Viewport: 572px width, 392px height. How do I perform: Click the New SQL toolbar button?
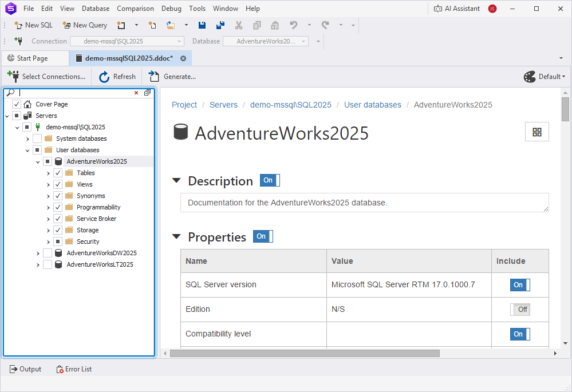(x=33, y=25)
